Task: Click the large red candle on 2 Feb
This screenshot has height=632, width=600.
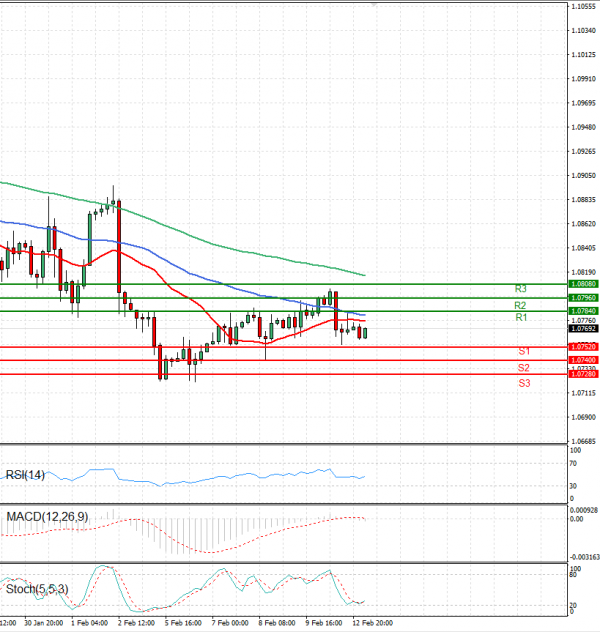Action: [x=119, y=246]
